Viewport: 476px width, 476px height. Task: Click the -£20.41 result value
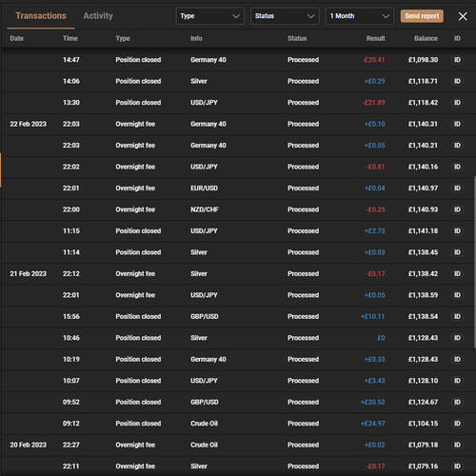pos(373,60)
